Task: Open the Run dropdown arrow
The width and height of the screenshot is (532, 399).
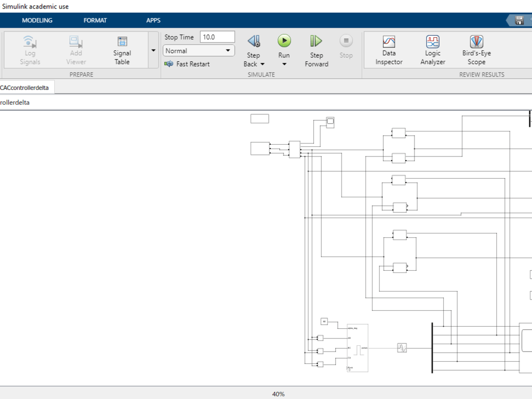Action: (x=284, y=64)
